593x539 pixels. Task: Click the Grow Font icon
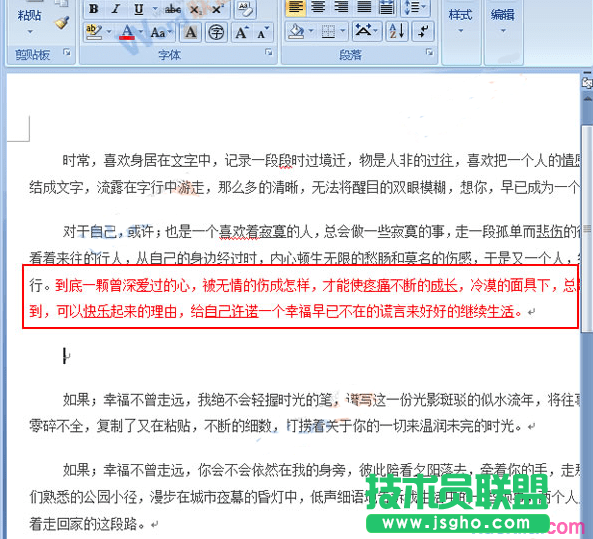(242, 32)
